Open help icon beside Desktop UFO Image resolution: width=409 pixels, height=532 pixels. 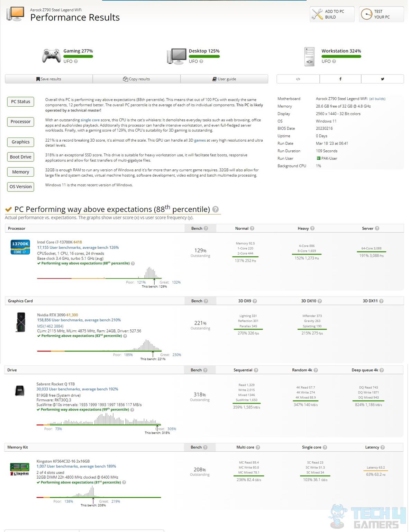click(x=201, y=61)
